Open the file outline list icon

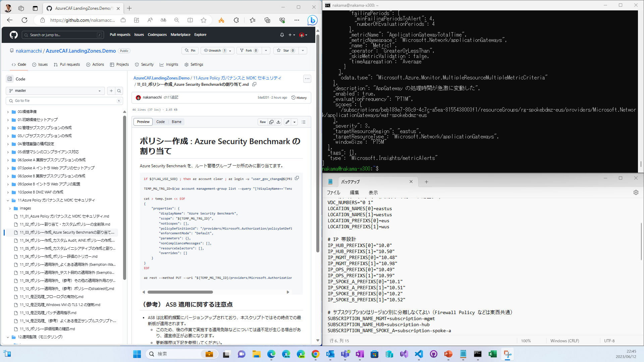[x=304, y=122]
